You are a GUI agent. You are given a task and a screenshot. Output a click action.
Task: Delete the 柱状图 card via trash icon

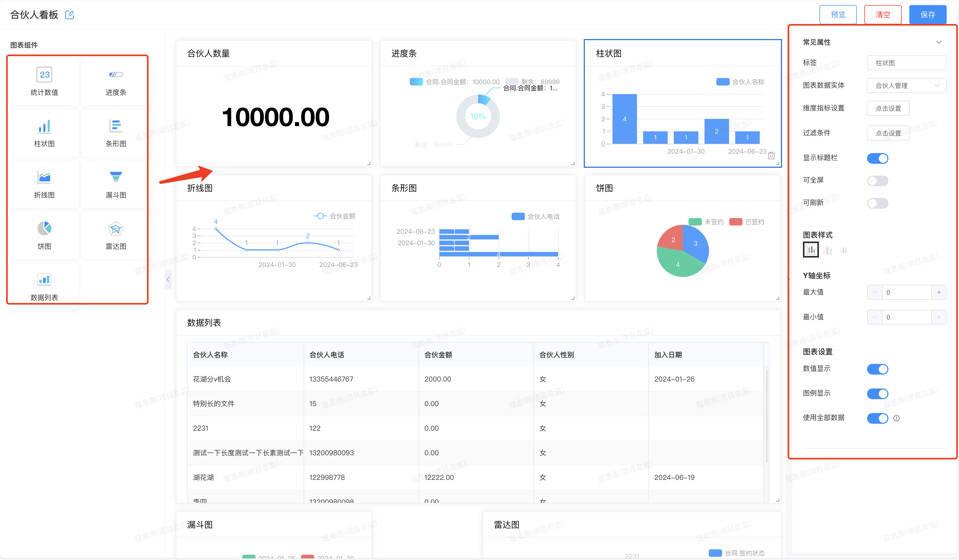click(771, 155)
